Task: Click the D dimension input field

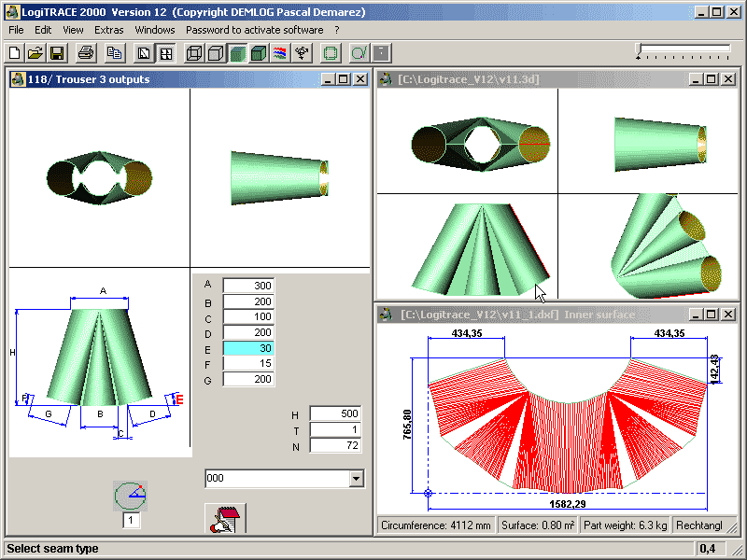Action: point(248,332)
